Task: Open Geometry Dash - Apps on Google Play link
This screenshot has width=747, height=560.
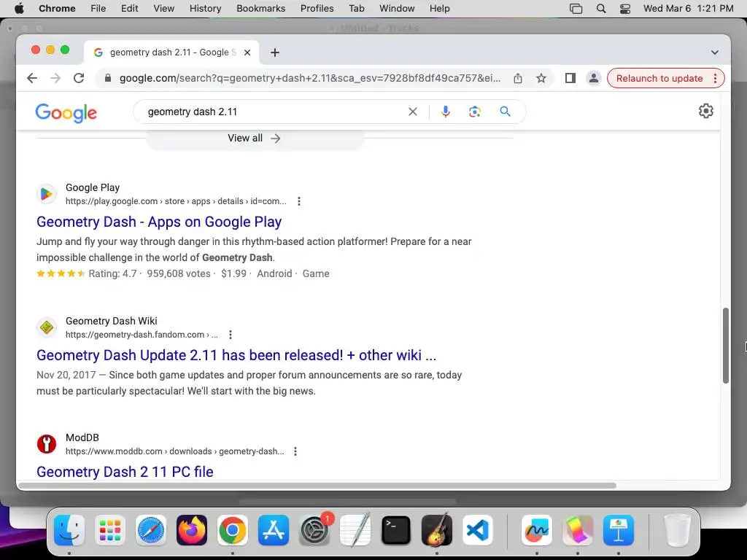Action: point(159,222)
